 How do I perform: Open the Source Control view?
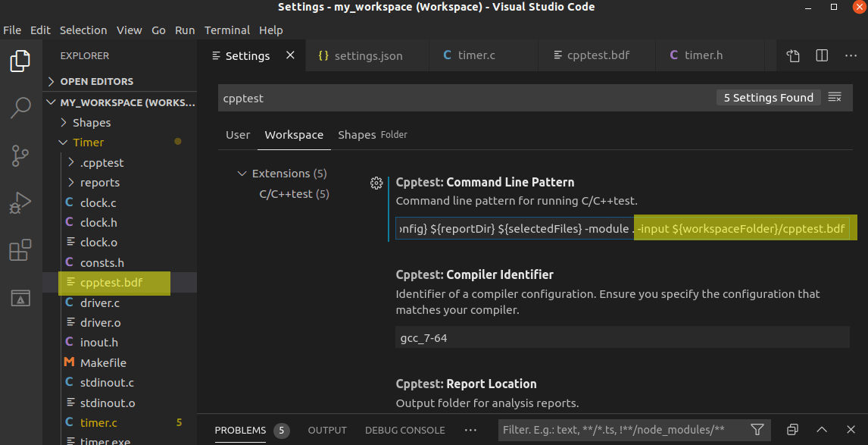20,155
